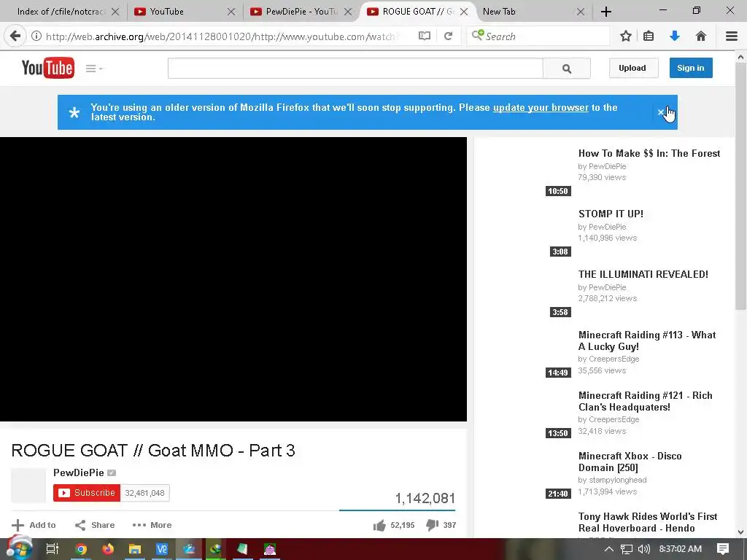The height and width of the screenshot is (560, 747).
Task: Open 'Minecraft Raiding #121' video
Action: (x=645, y=401)
